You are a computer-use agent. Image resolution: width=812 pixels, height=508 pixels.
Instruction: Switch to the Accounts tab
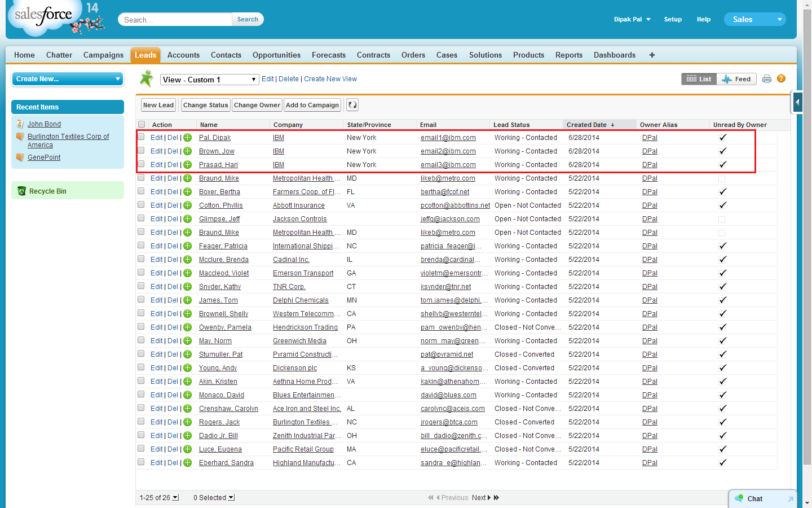(x=183, y=55)
